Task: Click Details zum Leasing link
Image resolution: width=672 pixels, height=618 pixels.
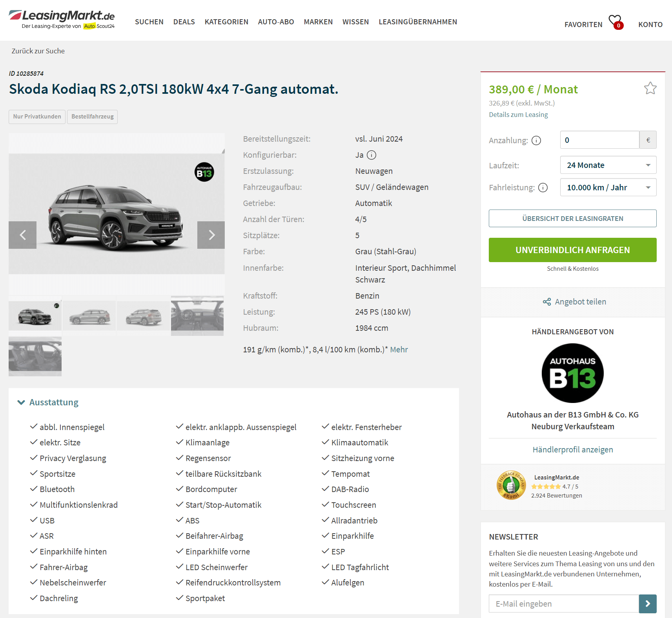Action: click(x=518, y=115)
